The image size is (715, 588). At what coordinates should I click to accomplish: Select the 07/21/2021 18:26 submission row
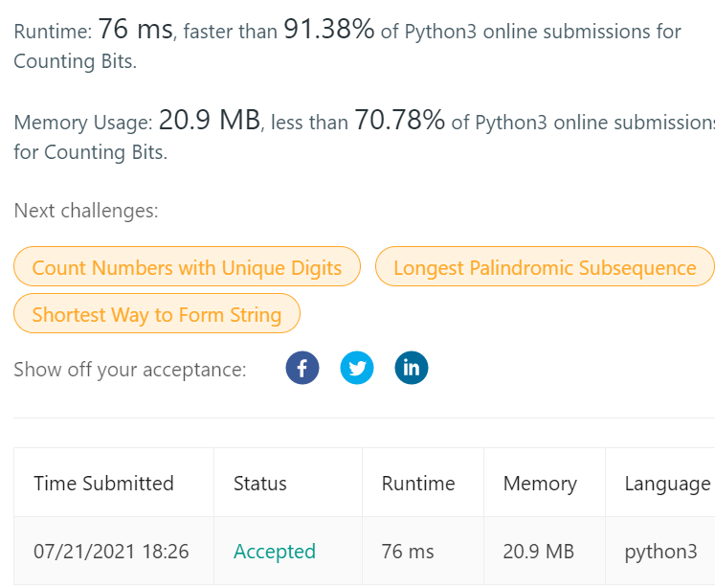[x=365, y=551]
